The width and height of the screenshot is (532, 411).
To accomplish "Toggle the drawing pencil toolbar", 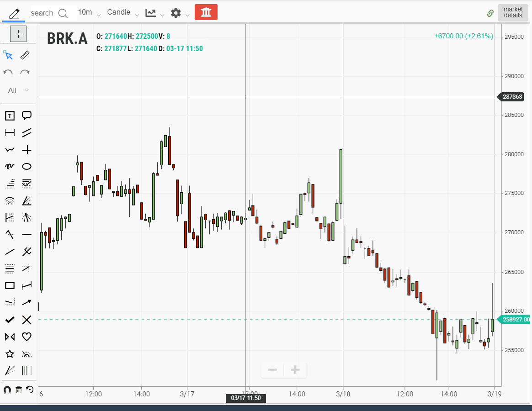I will point(14,13).
